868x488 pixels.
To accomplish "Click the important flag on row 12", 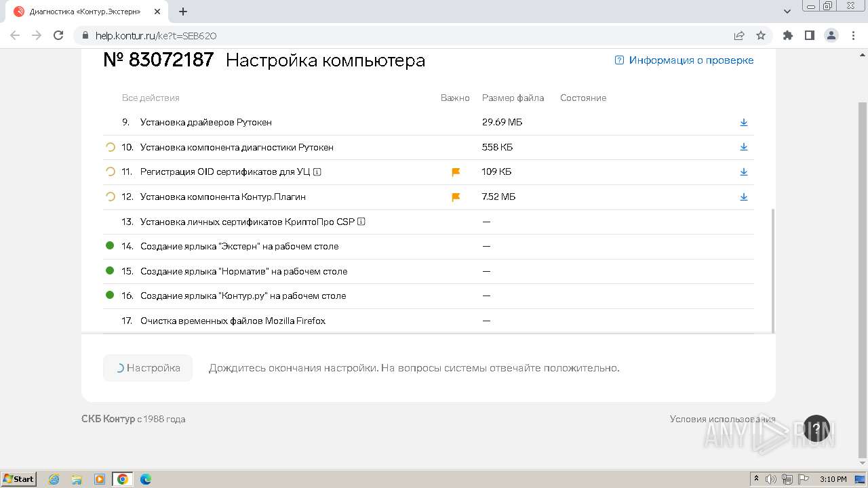I will pos(456,197).
